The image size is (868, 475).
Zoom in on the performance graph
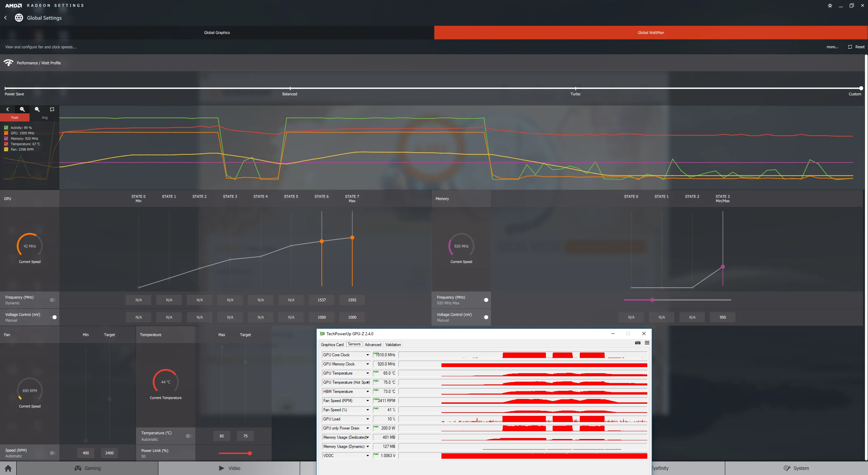coord(22,109)
